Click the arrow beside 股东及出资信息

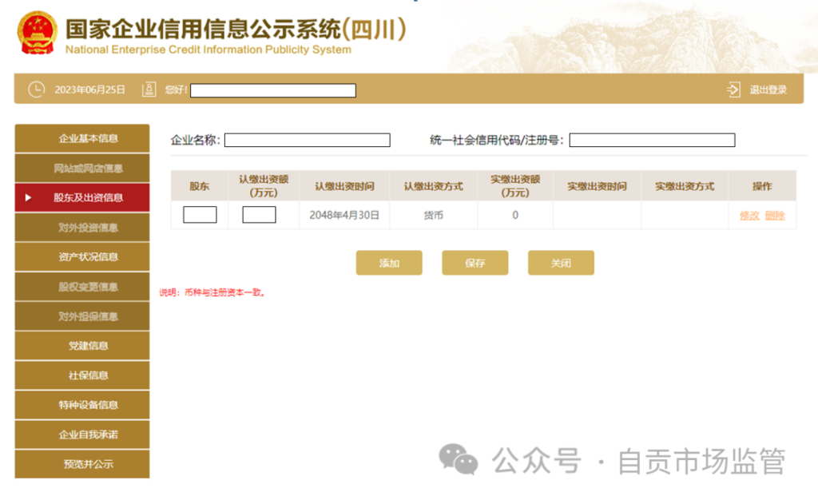[29, 197]
